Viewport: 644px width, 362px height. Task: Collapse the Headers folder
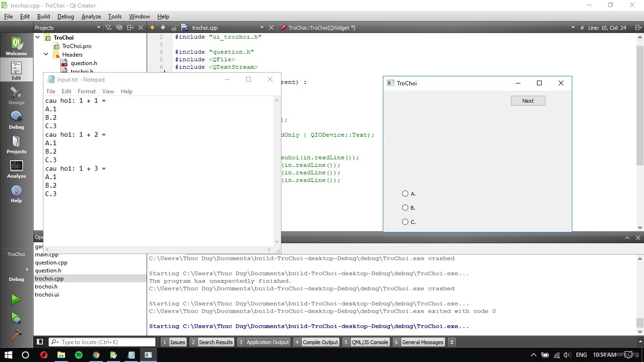click(x=46, y=54)
